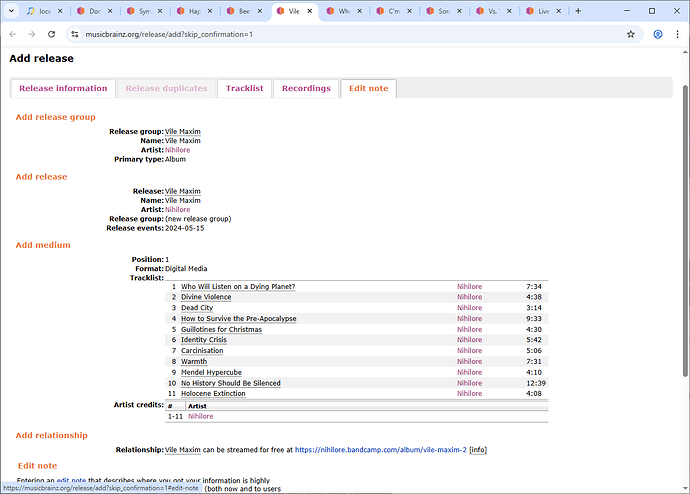Open Vile Maxim link in Relationship row
The image size is (690, 494).
pyautogui.click(x=183, y=450)
